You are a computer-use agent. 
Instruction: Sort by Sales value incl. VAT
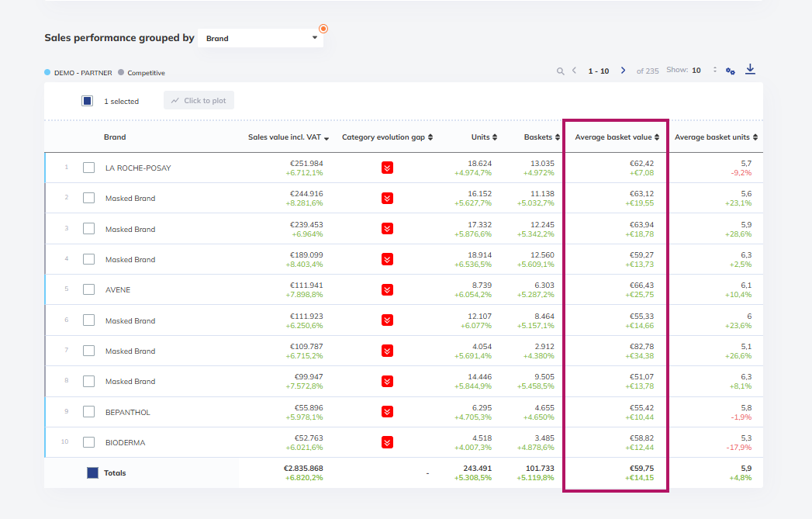288,137
